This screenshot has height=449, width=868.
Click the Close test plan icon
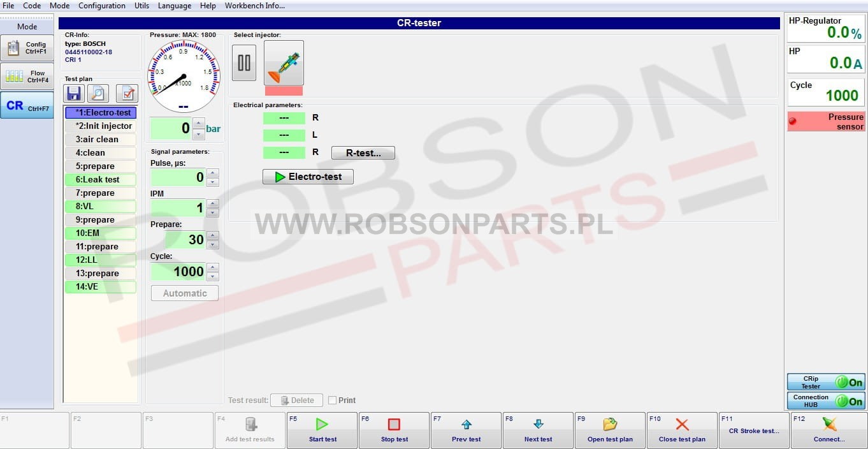tap(682, 425)
